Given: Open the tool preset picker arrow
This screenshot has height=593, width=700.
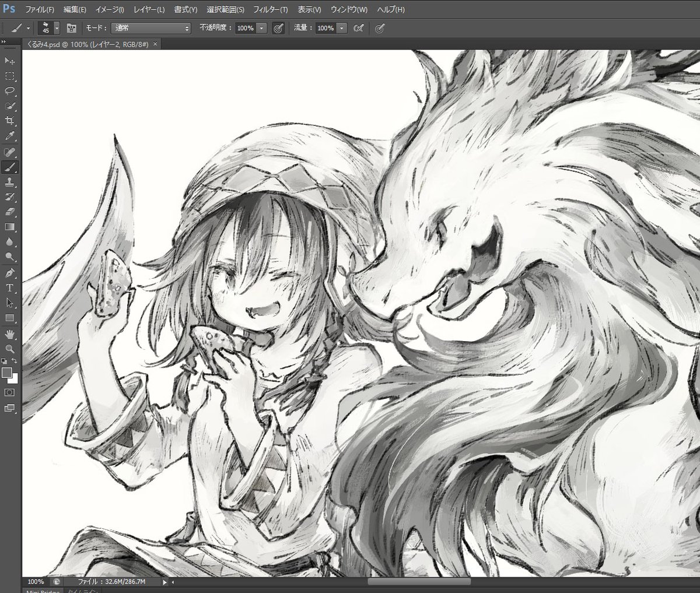Looking at the screenshot, I should [27, 28].
